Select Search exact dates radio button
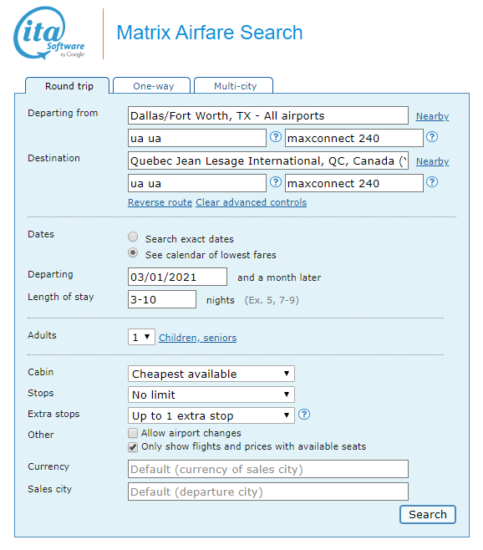Viewport: 483px width, 550px height. click(x=133, y=237)
